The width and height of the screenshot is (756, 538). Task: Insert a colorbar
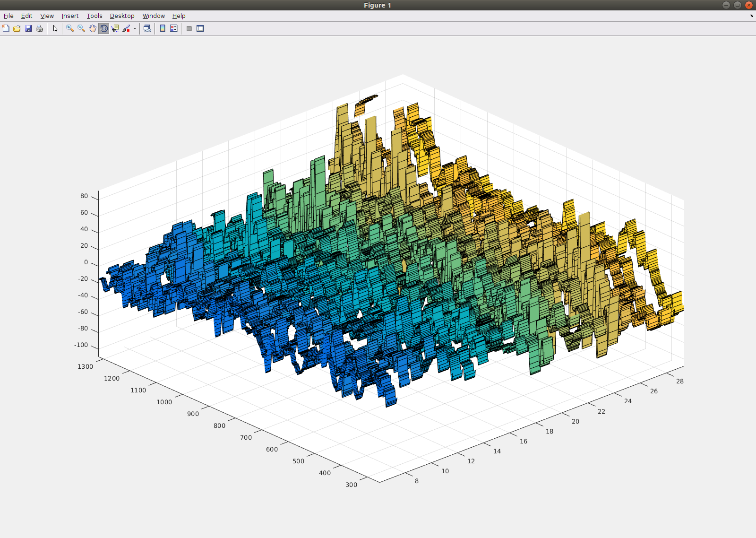(x=163, y=28)
